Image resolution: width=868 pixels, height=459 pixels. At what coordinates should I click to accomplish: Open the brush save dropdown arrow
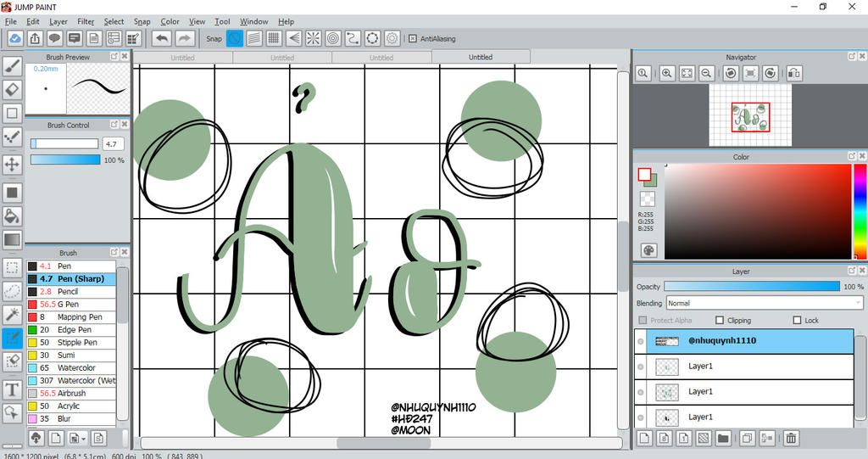point(84,439)
